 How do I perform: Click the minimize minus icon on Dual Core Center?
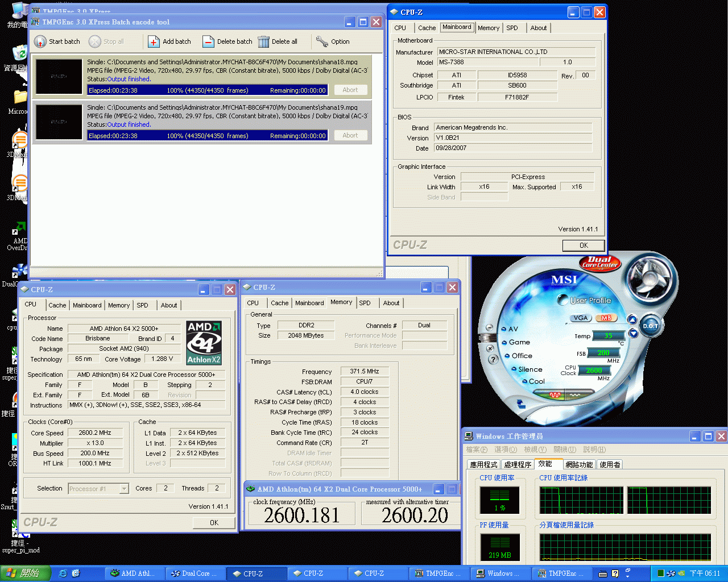click(x=489, y=327)
